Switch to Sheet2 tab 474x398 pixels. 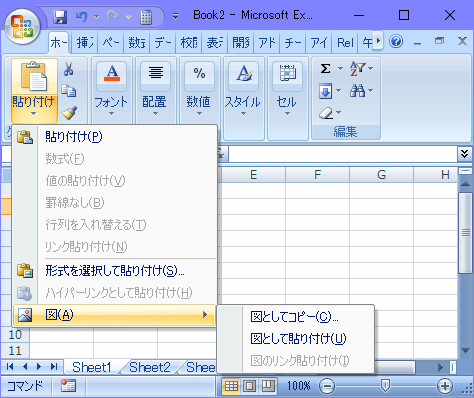click(x=150, y=367)
